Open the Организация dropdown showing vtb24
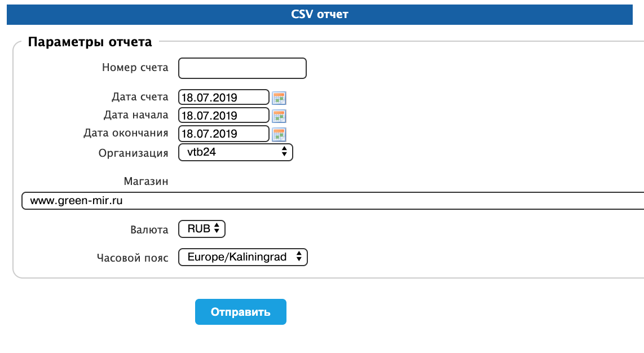 pyautogui.click(x=236, y=152)
